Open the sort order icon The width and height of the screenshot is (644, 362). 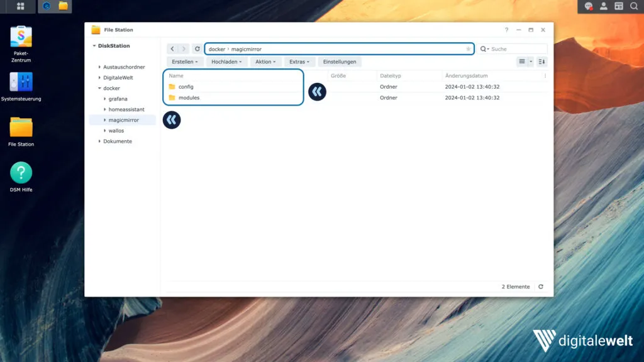(x=541, y=62)
